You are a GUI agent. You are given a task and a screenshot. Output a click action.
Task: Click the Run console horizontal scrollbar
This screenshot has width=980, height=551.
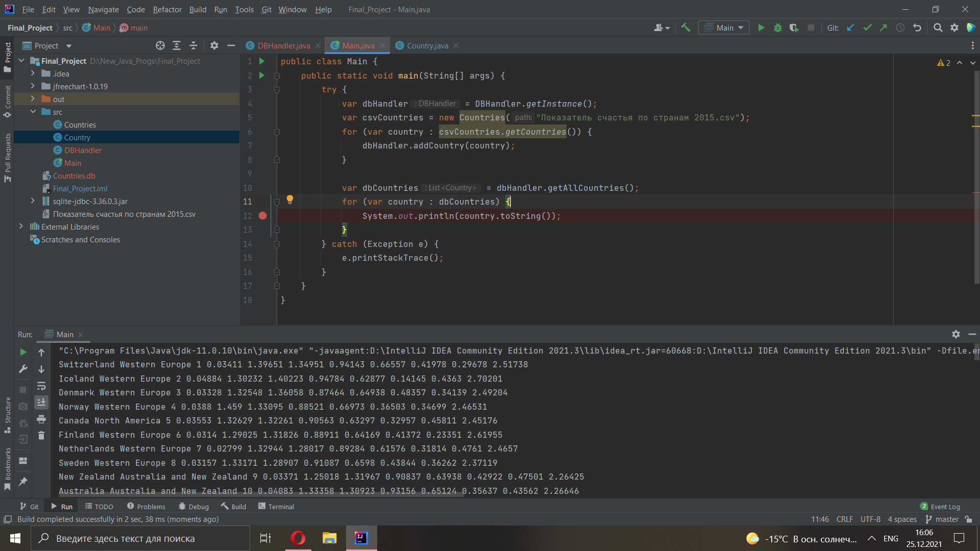260,495
